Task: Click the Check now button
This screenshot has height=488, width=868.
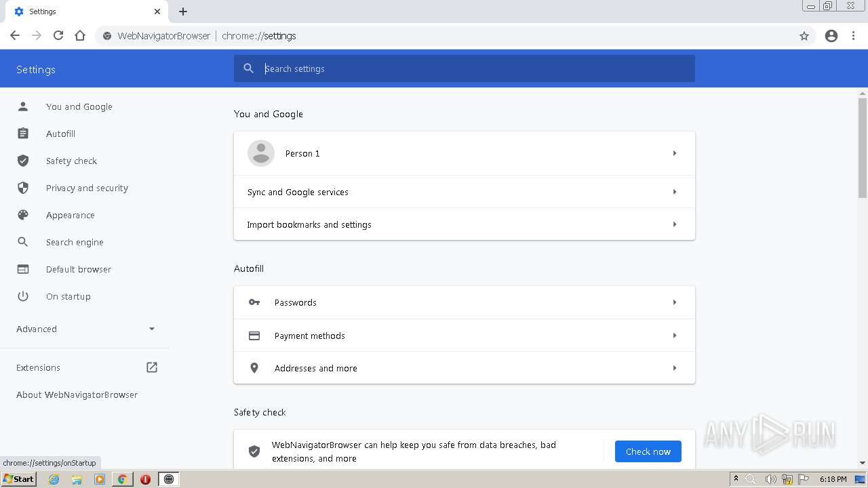Action: point(648,451)
